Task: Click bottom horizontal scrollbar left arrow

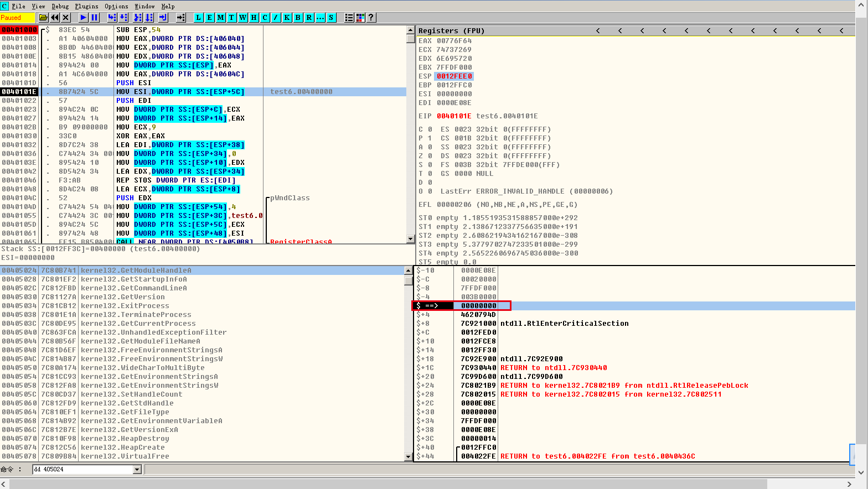Action: 4,484
